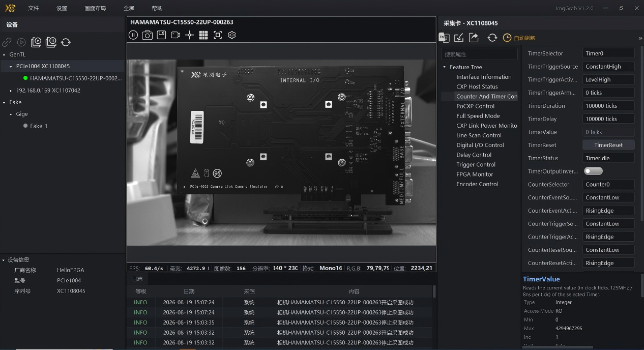Toggle the crosshair overlay
644x350 pixels.
coord(190,35)
